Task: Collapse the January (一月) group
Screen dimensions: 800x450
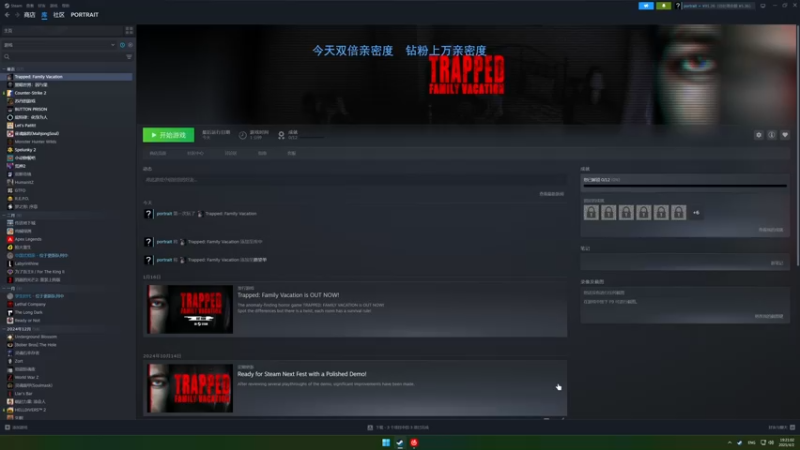Action: [x=5, y=288]
